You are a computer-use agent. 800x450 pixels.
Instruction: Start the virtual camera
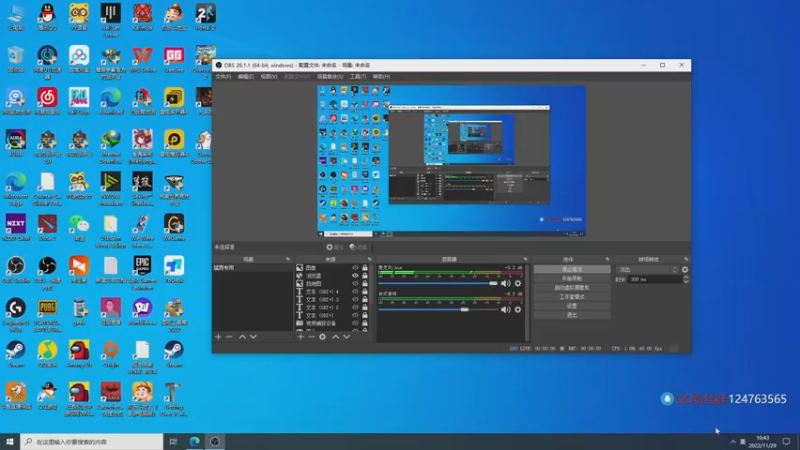[571, 288]
